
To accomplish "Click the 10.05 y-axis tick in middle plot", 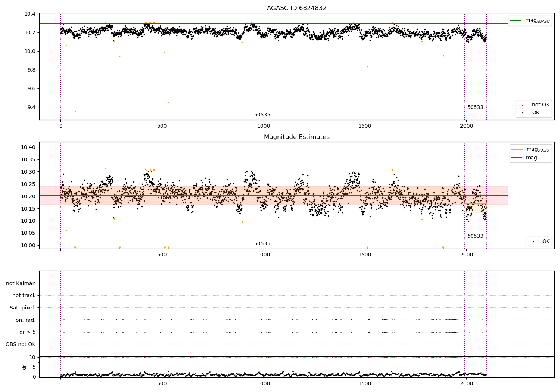I will click(28, 233).
